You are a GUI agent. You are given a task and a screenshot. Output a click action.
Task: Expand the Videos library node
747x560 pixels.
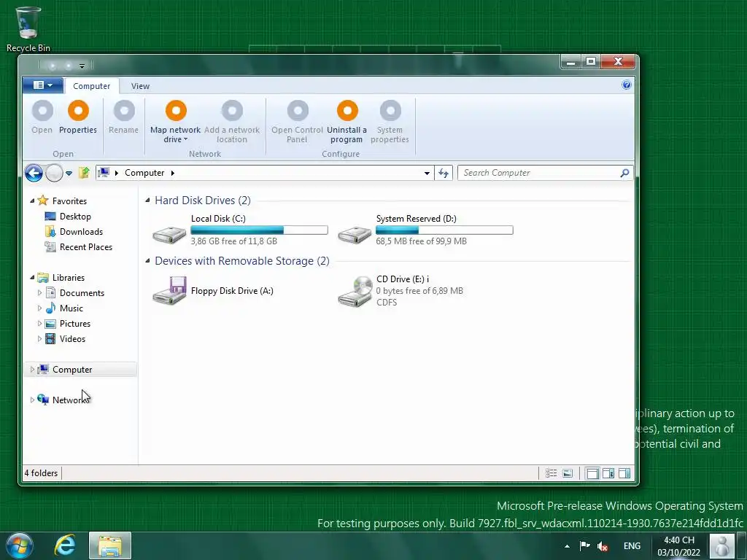pyautogui.click(x=39, y=338)
